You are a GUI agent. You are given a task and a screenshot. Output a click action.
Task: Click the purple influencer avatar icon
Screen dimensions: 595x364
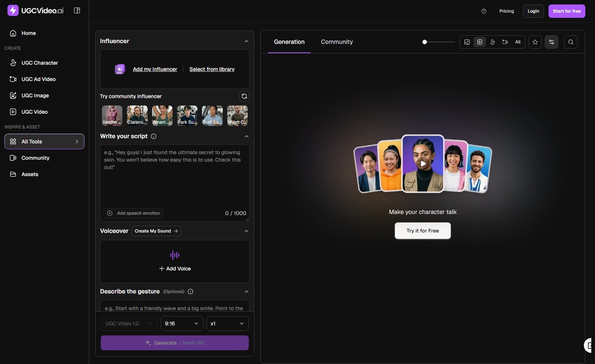coord(120,69)
